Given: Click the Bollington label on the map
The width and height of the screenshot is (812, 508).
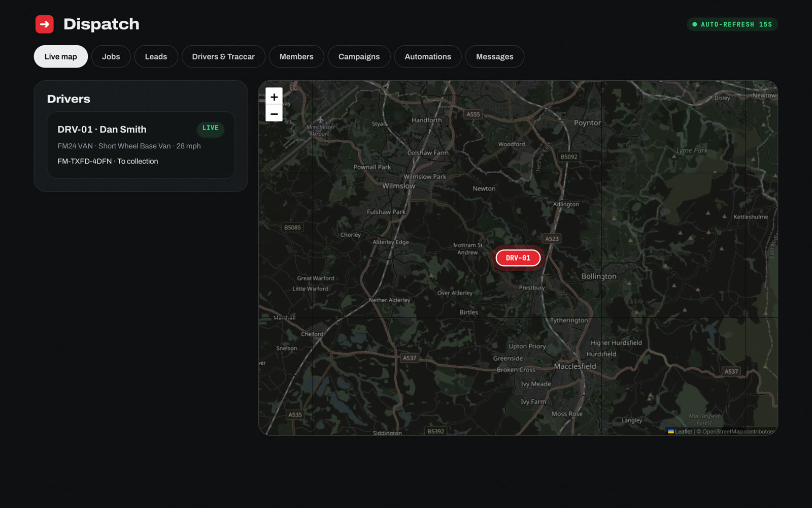Looking at the screenshot, I should pos(599,276).
